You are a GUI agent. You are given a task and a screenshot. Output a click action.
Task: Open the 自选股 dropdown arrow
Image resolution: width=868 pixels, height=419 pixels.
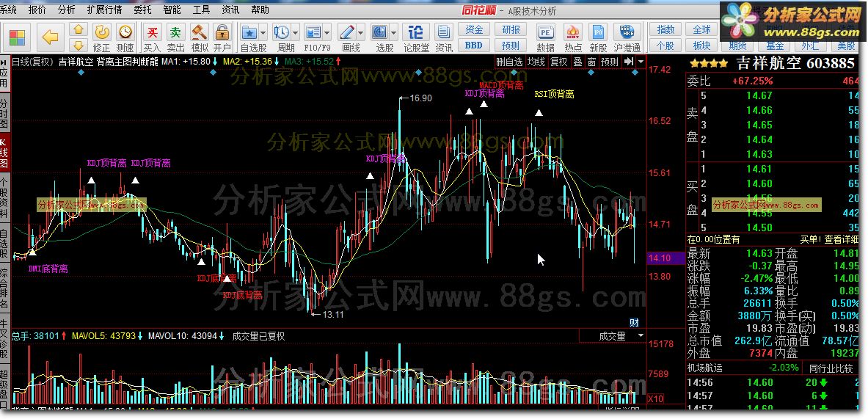coord(263,32)
